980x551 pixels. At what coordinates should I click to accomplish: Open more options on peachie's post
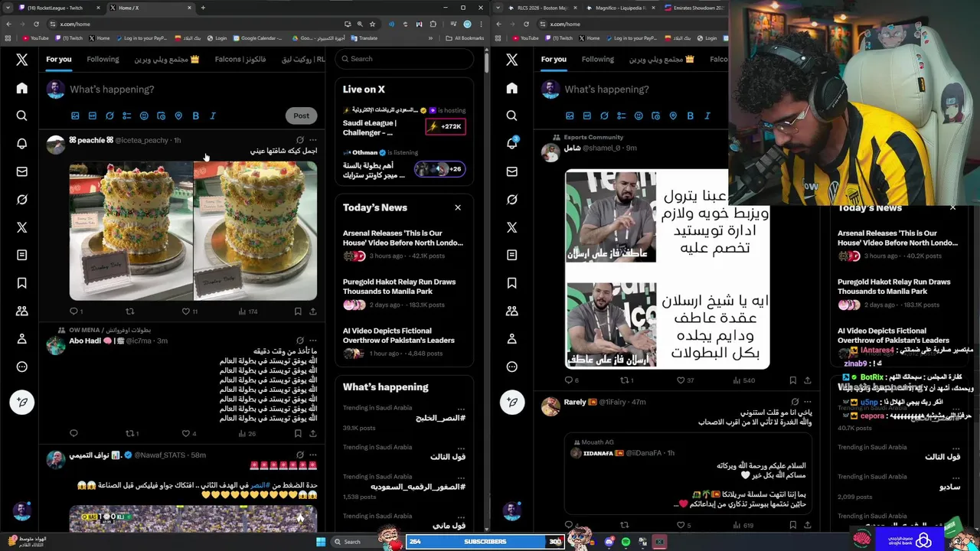(312, 140)
